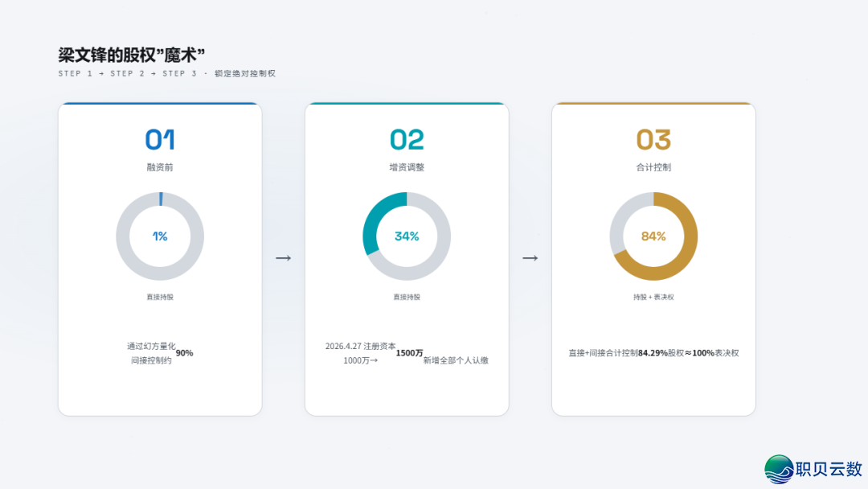Click the 增资调整 label
This screenshot has width=868, height=489.
click(407, 167)
